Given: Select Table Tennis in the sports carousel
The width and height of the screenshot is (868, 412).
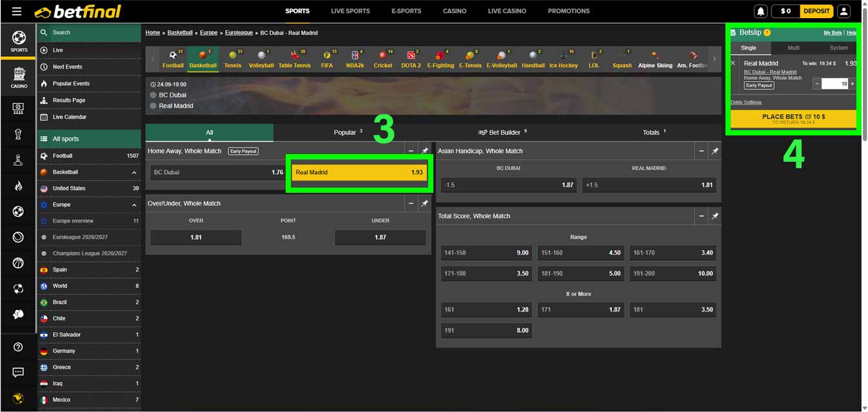Looking at the screenshot, I should tap(295, 59).
